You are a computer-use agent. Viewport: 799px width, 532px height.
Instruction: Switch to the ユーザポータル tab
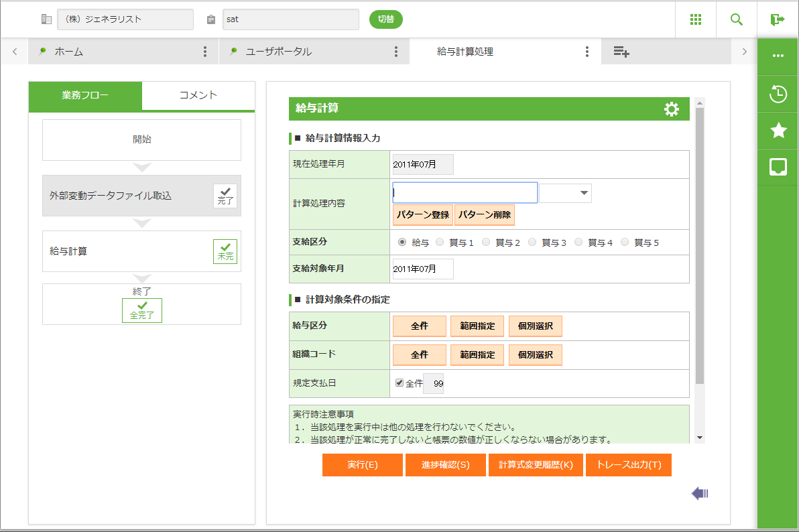278,52
